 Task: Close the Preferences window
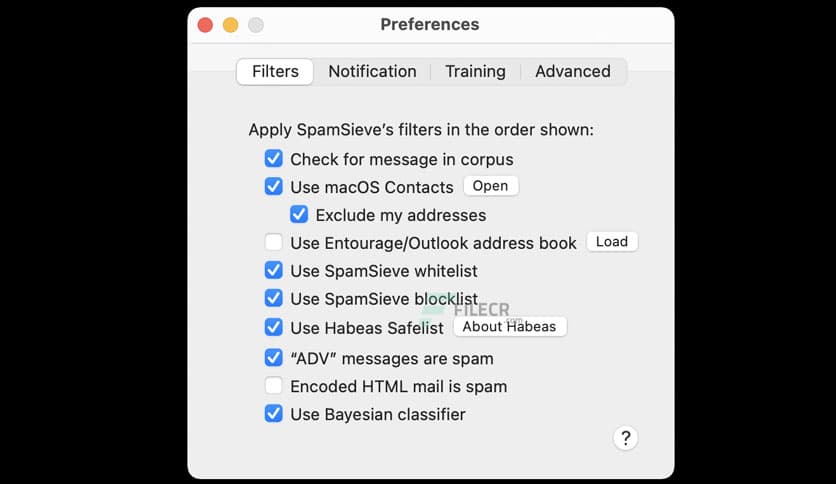205,25
